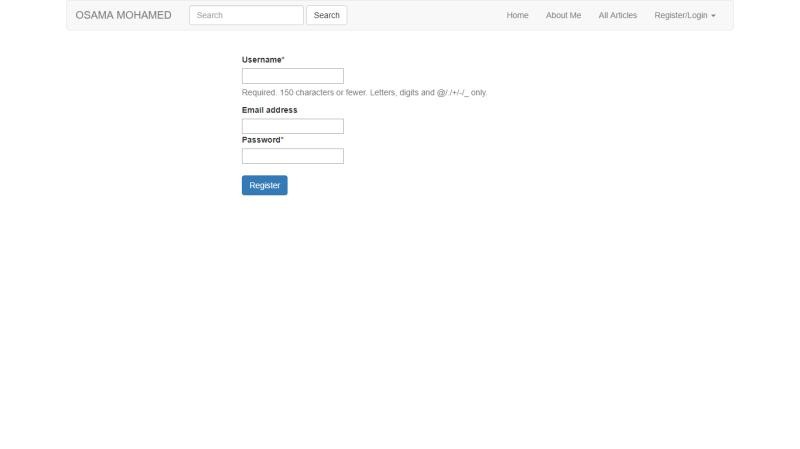800x449 pixels.
Task: View All Articles page
Action: (x=617, y=15)
